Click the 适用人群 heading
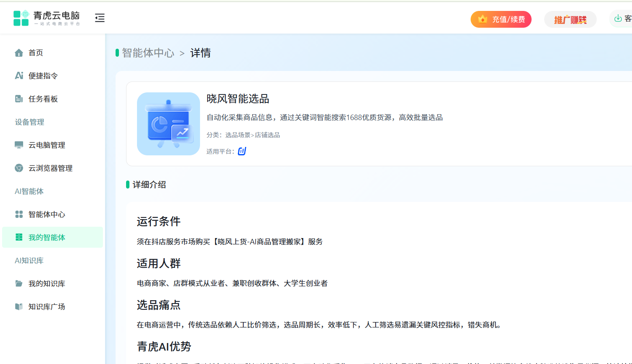Viewport: 632px width, 364px height. coord(159,263)
